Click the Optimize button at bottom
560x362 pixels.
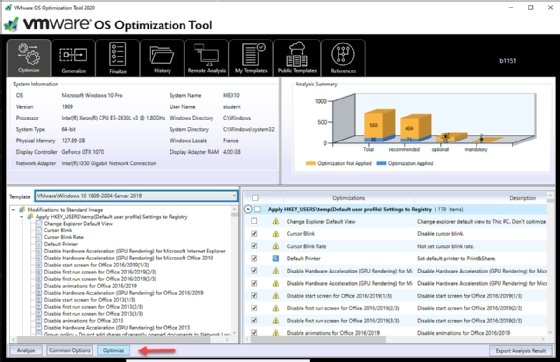[x=113, y=351]
